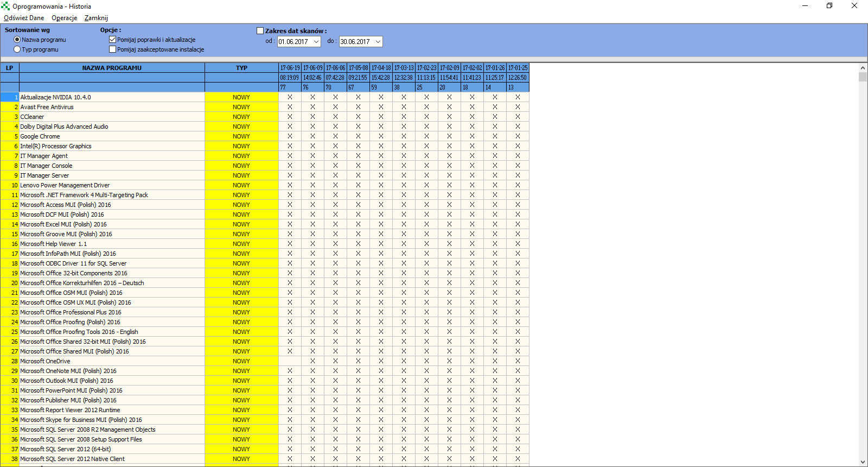Screen dimensions: 868x467
Task: Click the scrollbar down arrow
Action: point(863,462)
